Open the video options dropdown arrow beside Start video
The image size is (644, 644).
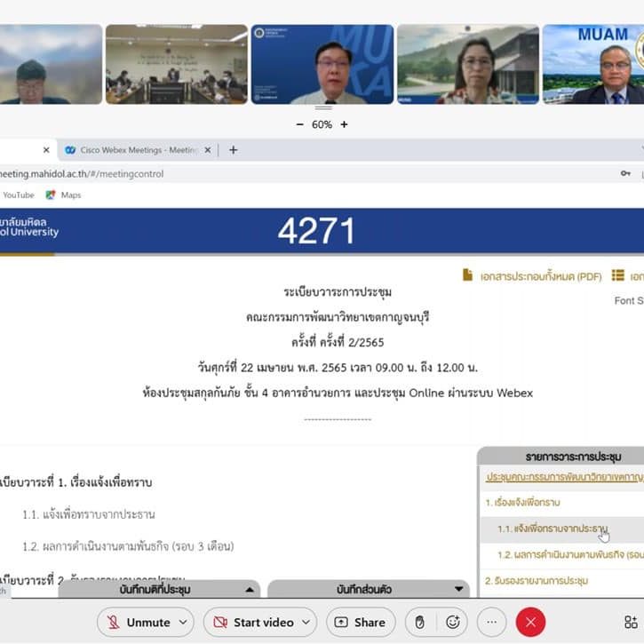pyautogui.click(x=306, y=622)
